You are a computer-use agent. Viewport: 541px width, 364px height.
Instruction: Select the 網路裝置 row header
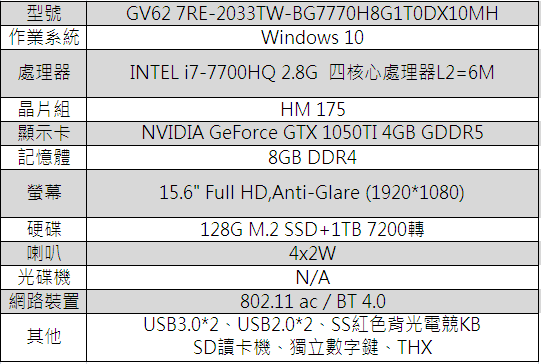[x=44, y=302]
